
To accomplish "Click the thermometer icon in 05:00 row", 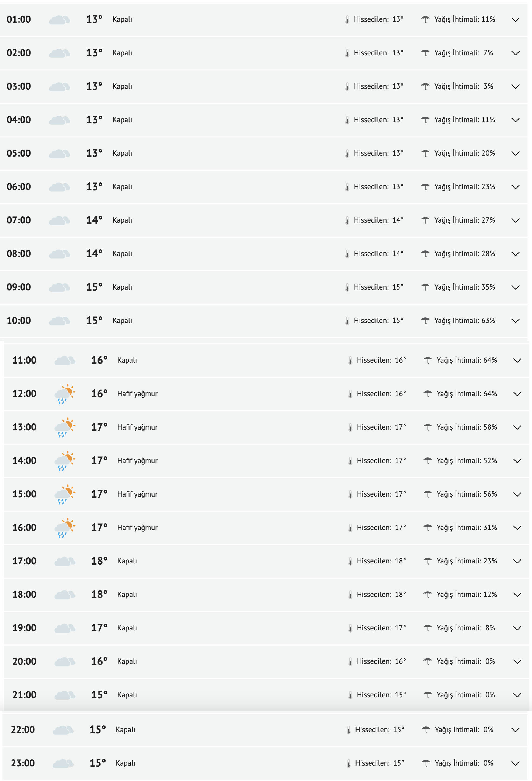I will 347,154.
